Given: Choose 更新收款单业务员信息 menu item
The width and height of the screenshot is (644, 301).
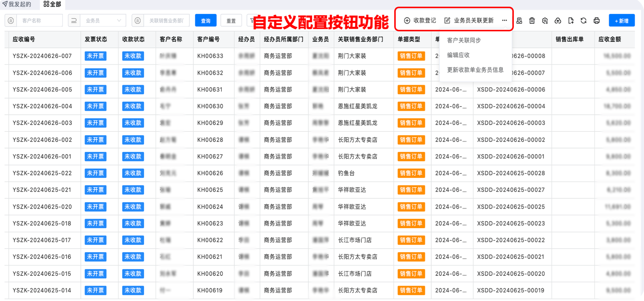Looking at the screenshot, I should 475,70.
